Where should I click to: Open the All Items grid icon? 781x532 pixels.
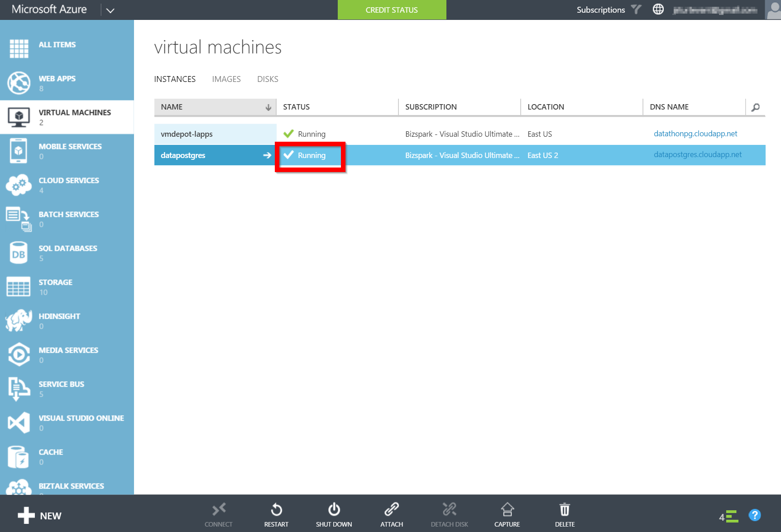(x=19, y=48)
